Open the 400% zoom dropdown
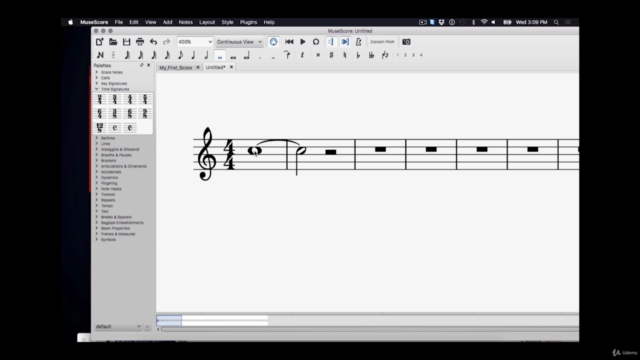The width and height of the screenshot is (640, 360). (195, 42)
